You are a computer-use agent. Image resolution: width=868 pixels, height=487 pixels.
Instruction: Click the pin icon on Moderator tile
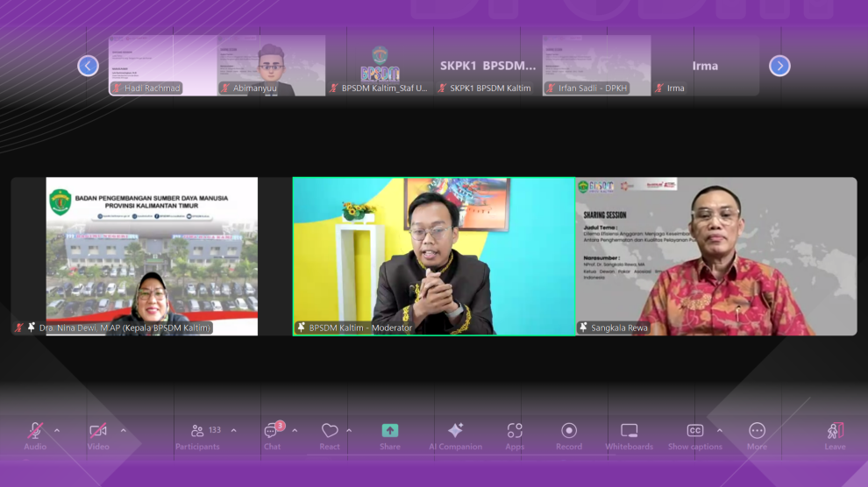coord(302,328)
